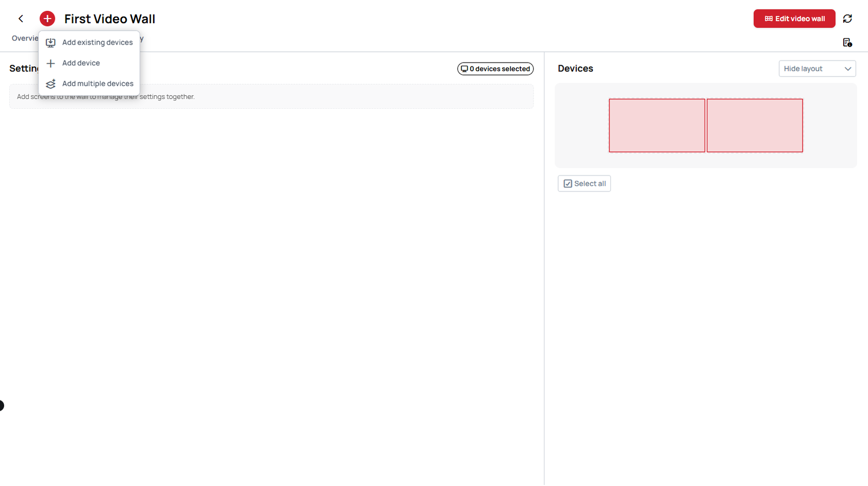Select the right screen in layout
The image size is (868, 486).
pos(755,126)
